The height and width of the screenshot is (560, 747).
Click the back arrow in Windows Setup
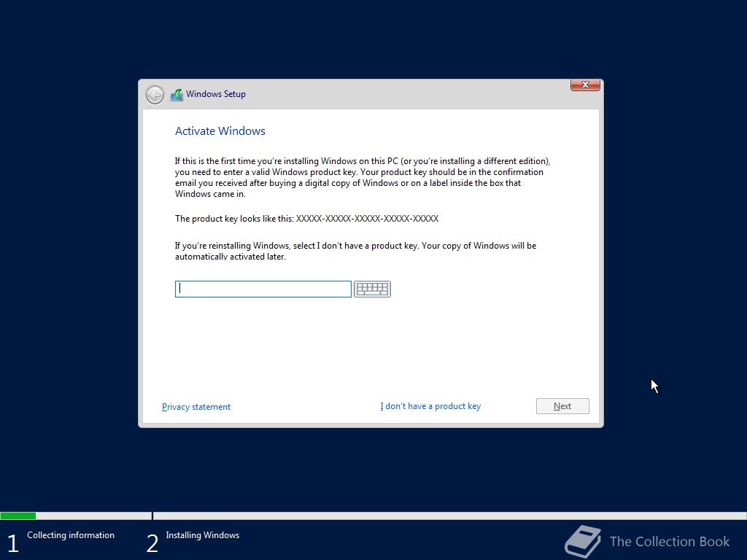click(x=155, y=94)
